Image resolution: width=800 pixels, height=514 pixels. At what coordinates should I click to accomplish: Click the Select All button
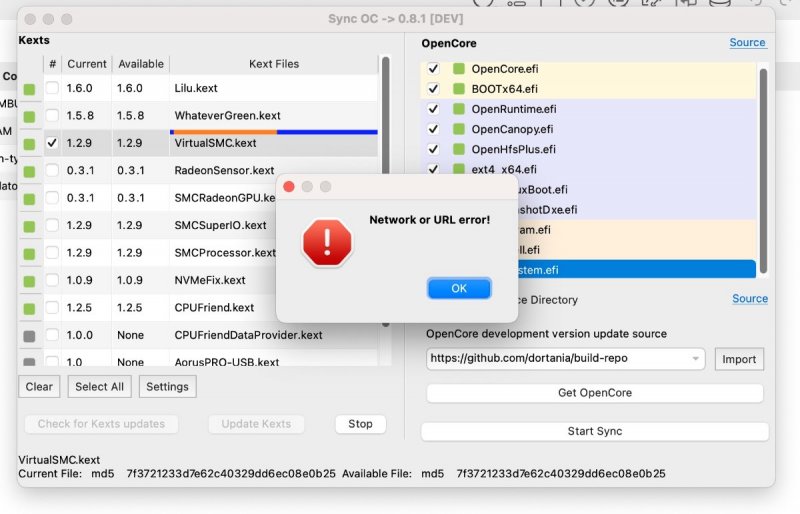pos(99,387)
